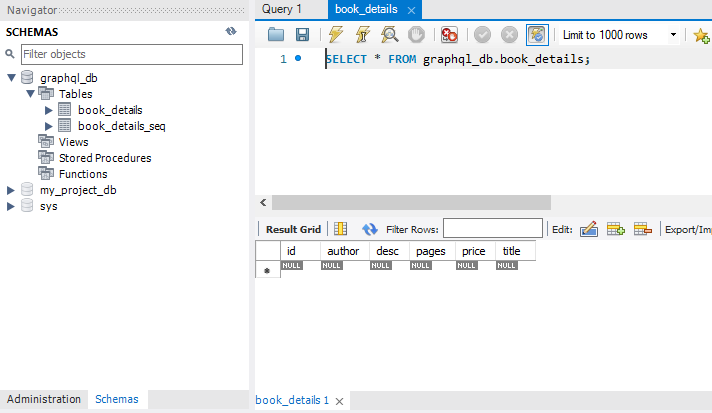Open edit current row pencil icon

tap(588, 229)
